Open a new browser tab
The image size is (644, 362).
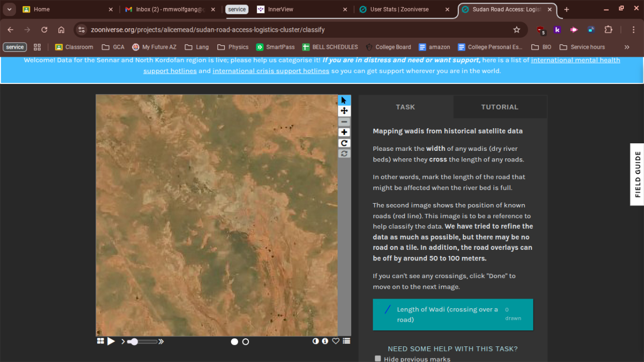567,9
